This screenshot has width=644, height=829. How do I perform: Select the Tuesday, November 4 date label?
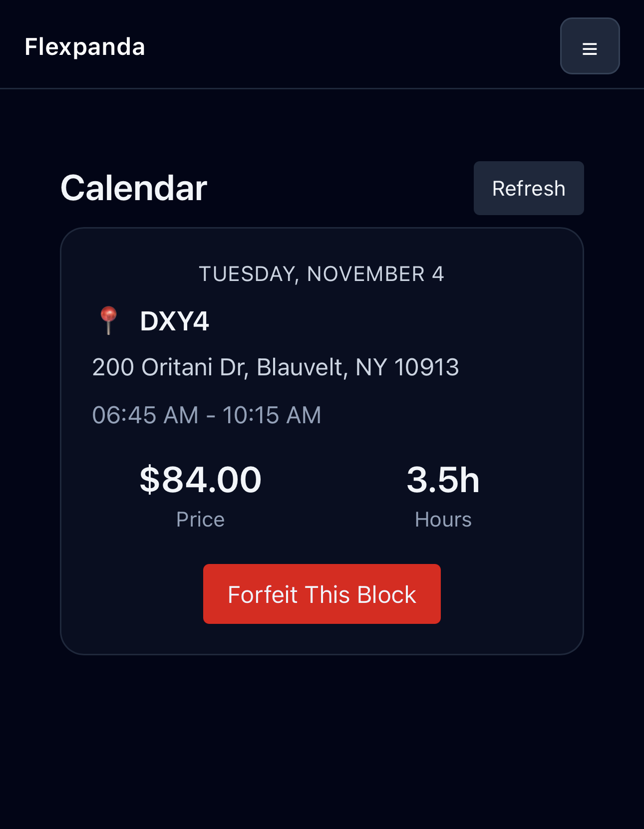[x=322, y=274]
